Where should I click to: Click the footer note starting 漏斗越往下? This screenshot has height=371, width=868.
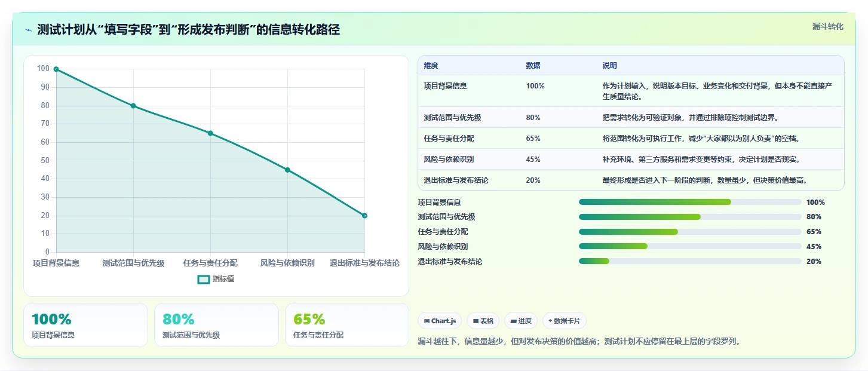(x=579, y=342)
